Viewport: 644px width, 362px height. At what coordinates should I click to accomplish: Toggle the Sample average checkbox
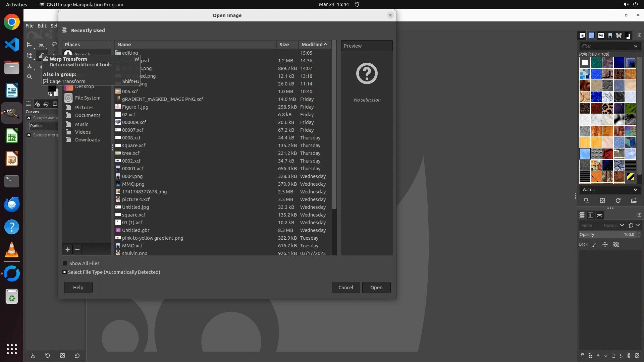(29, 118)
